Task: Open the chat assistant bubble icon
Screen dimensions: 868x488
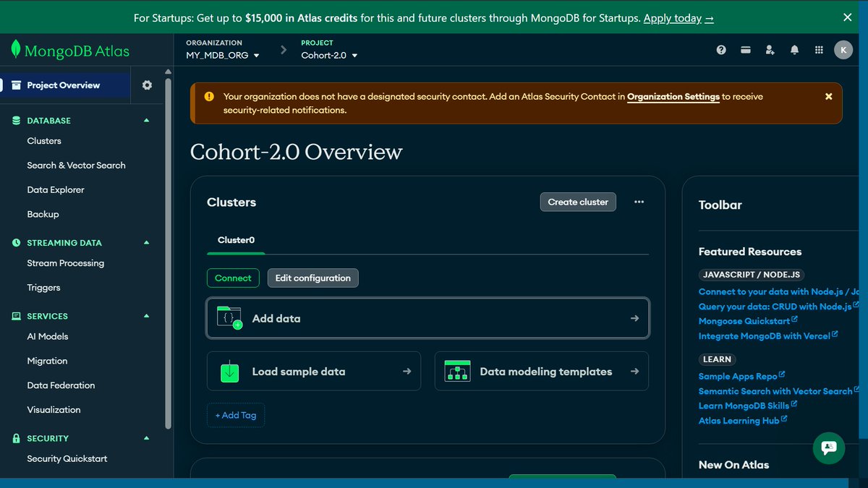Action: 829,448
